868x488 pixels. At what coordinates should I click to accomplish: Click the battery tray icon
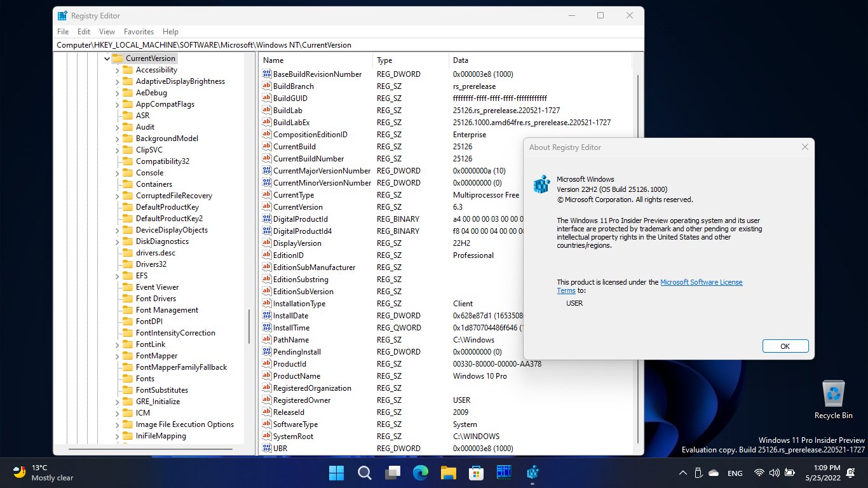click(790, 473)
